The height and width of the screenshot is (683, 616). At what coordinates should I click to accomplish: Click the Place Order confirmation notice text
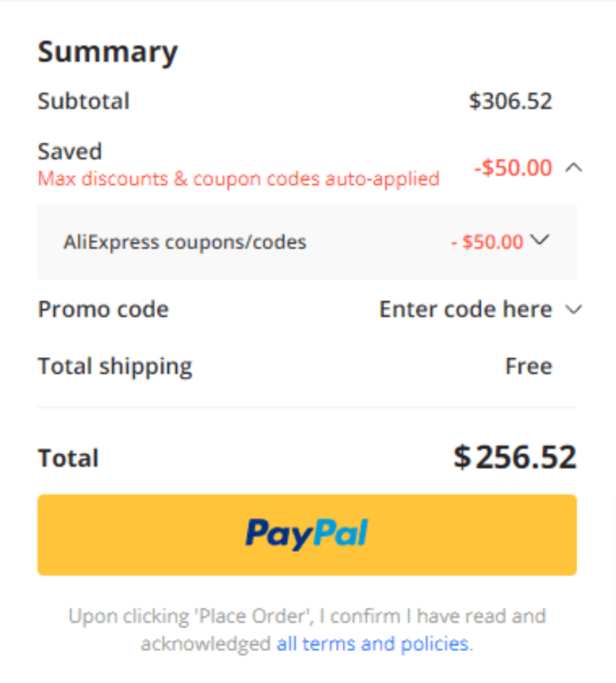coord(307,630)
